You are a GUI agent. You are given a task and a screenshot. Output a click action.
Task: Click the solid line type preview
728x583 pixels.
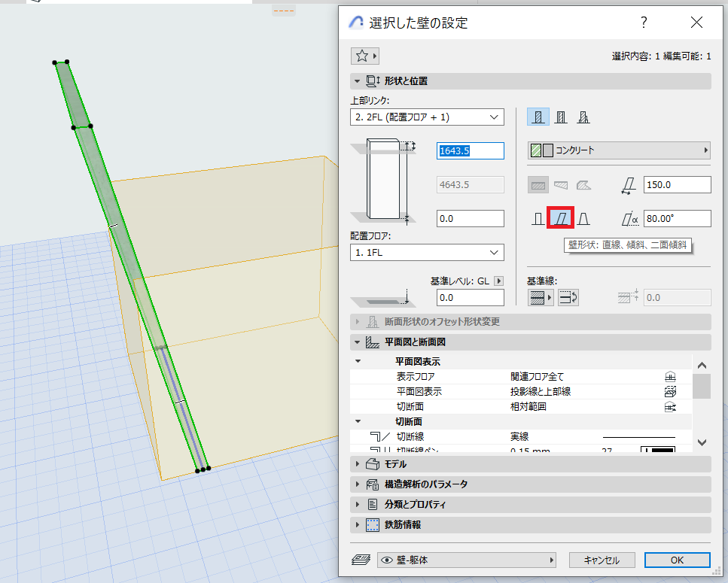638,437
